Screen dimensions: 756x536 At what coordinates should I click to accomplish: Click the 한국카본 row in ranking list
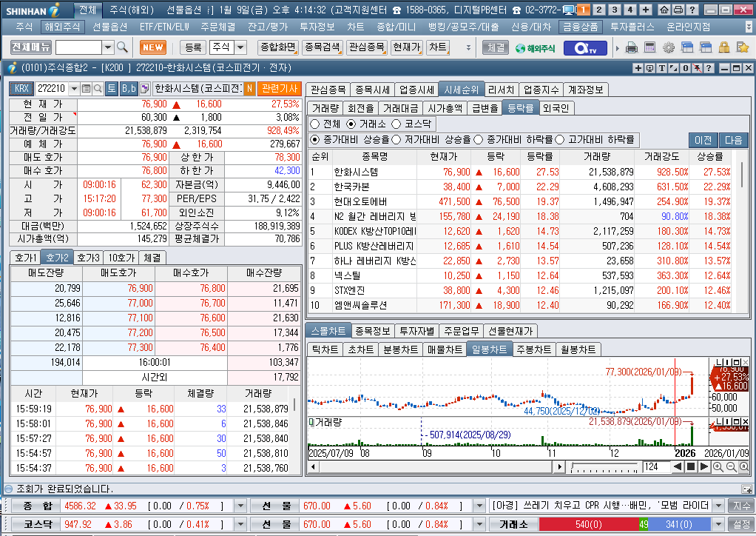pos(520,187)
